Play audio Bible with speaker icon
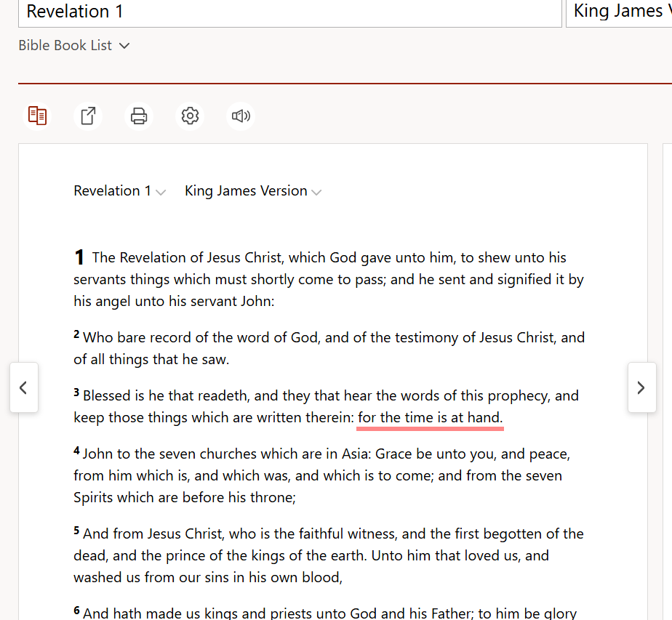 pos(241,116)
